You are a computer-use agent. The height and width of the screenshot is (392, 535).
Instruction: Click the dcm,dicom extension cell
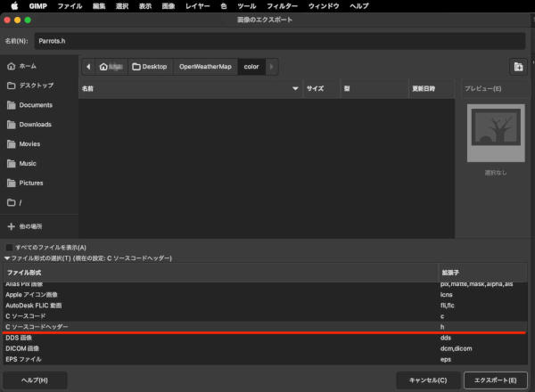457,348
